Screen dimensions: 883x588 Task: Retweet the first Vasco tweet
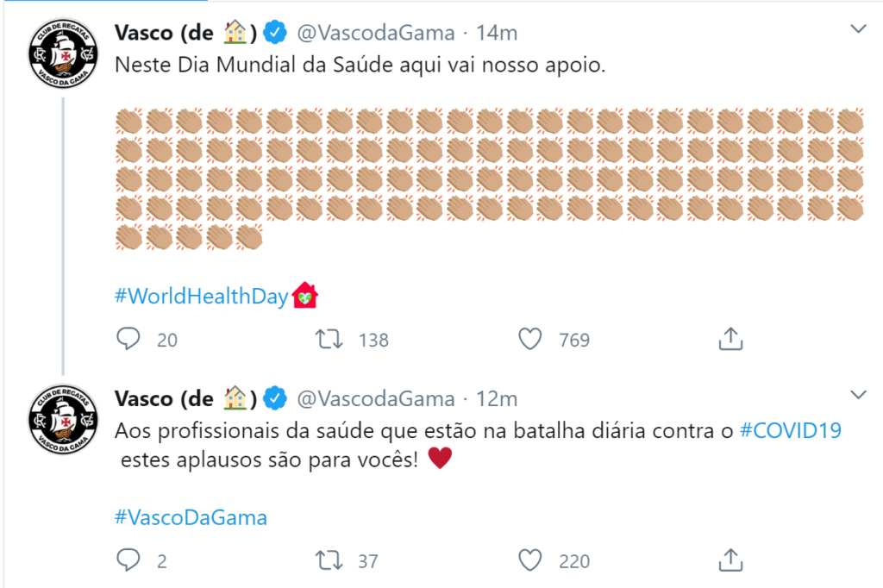click(x=328, y=339)
